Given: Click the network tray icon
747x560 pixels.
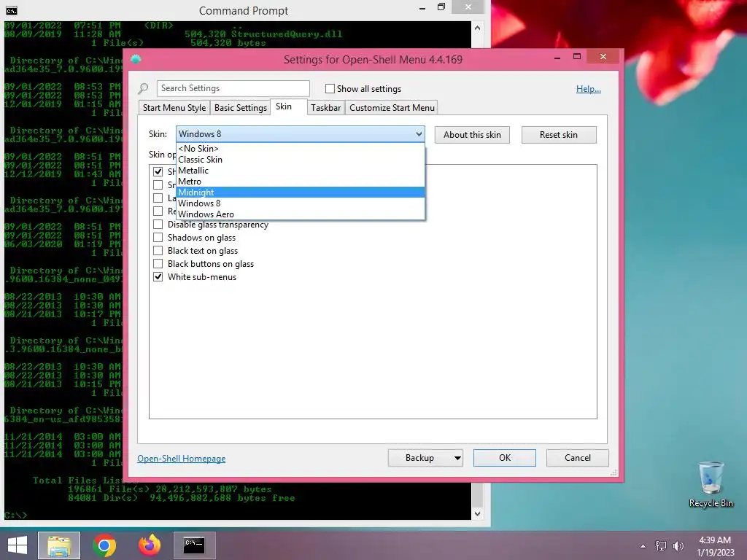Looking at the screenshot, I should [661, 545].
